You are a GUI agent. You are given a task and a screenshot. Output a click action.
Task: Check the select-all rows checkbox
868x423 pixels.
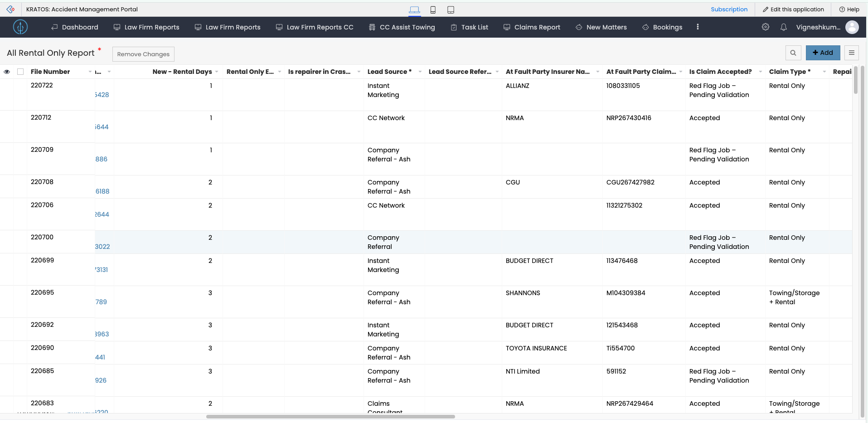[x=20, y=72]
